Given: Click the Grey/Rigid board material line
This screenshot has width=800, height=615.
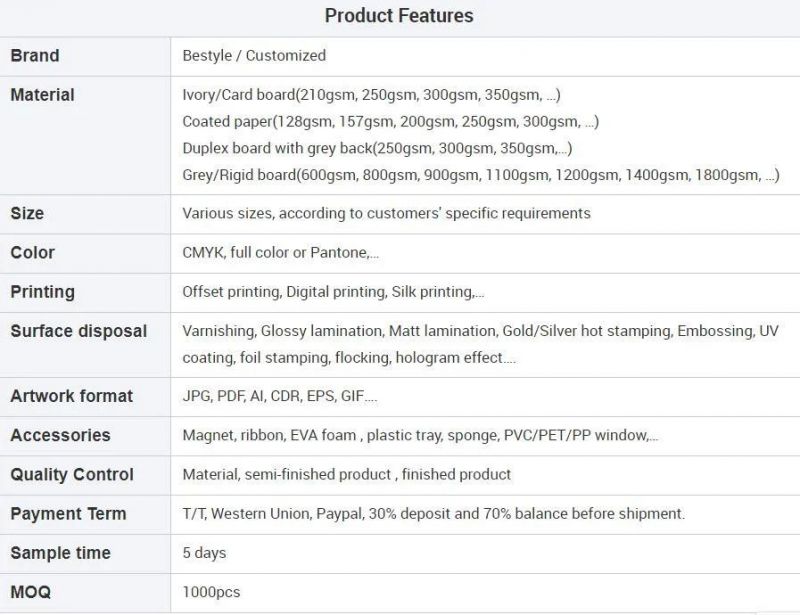Looking at the screenshot, I should [481, 175].
